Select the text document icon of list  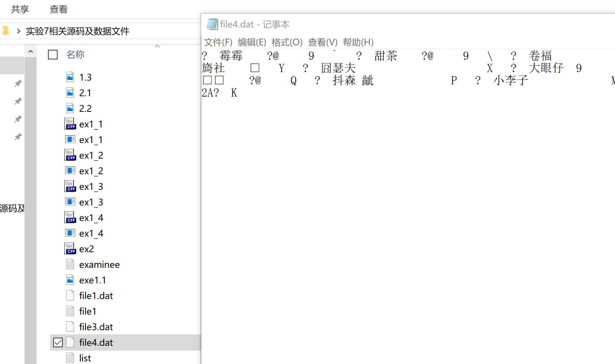[70, 358]
